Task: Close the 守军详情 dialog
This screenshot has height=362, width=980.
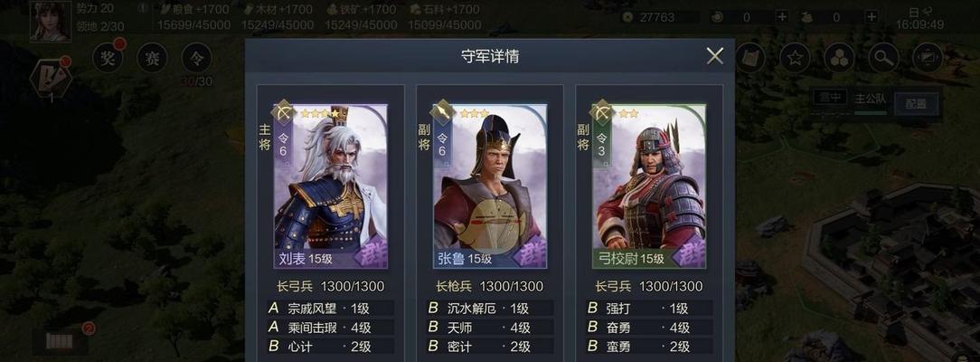Action: pyautogui.click(x=714, y=56)
